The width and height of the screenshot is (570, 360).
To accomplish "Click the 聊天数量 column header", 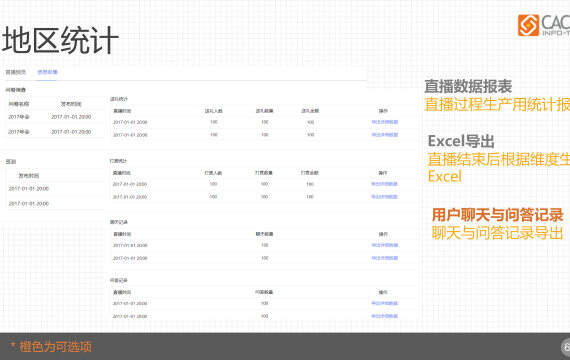I will (x=264, y=234).
